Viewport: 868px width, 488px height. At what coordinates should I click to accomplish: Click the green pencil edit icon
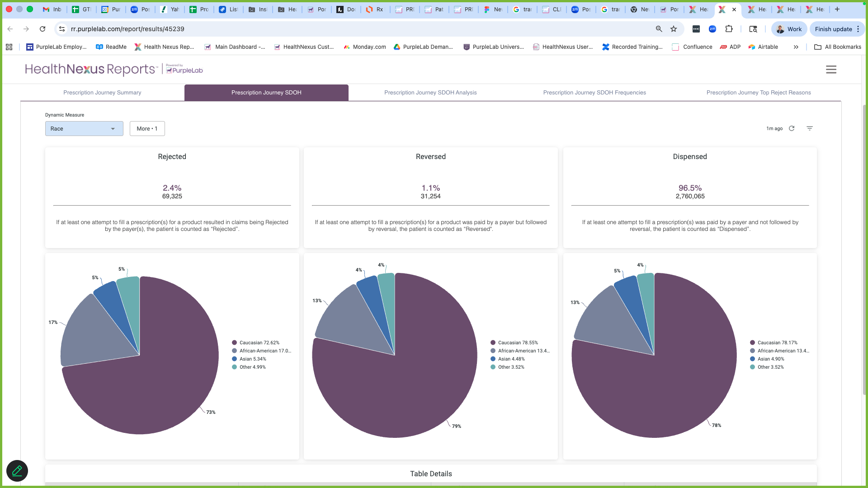pos(17,471)
